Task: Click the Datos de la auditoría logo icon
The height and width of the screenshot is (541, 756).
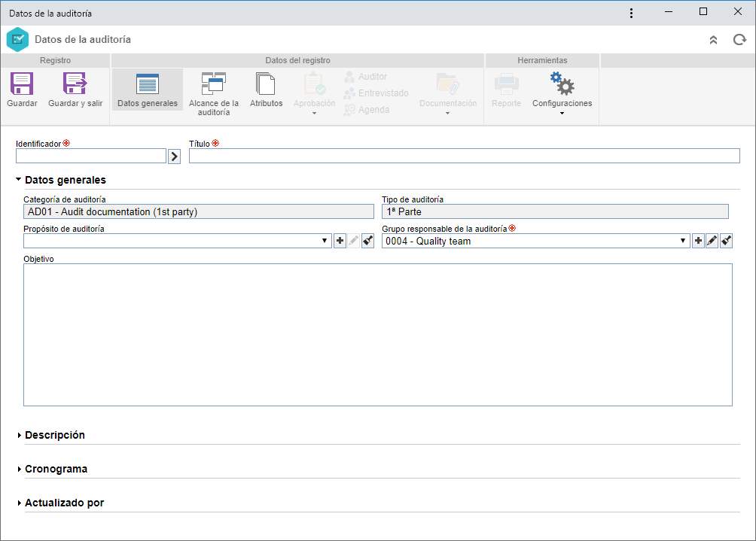Action: click(x=17, y=40)
